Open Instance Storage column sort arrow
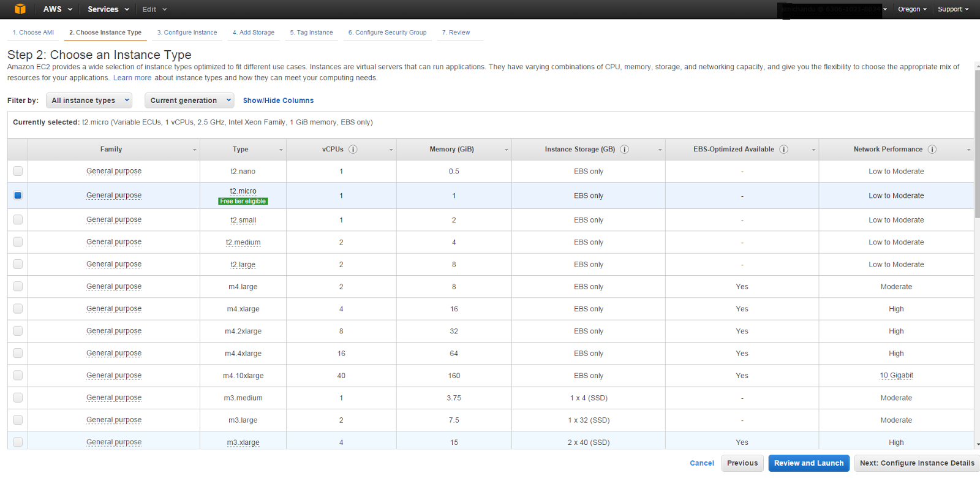 tap(660, 150)
